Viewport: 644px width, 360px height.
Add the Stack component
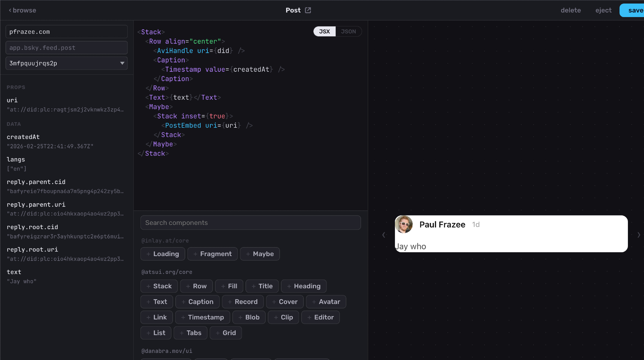(x=159, y=286)
